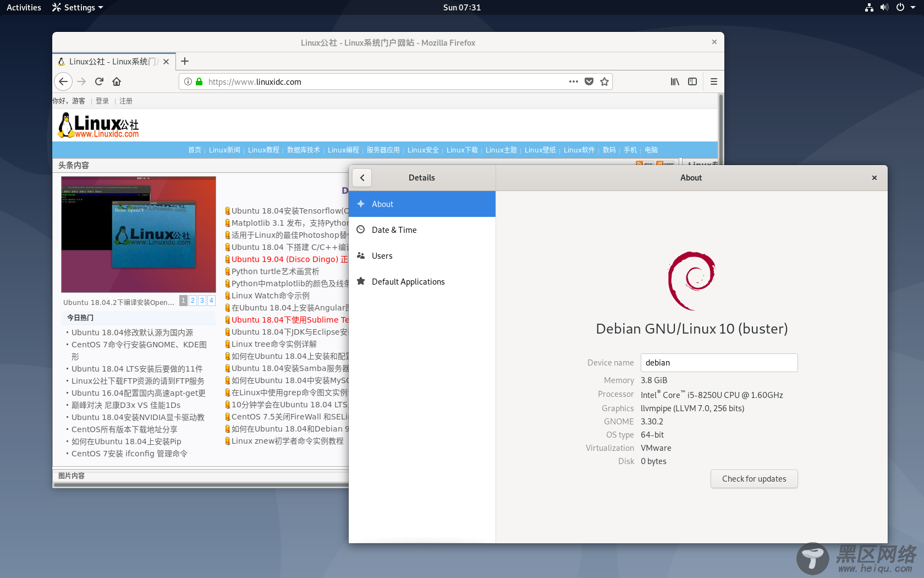The height and width of the screenshot is (578, 924).
Task: Click Check for updates button
Action: [754, 479]
